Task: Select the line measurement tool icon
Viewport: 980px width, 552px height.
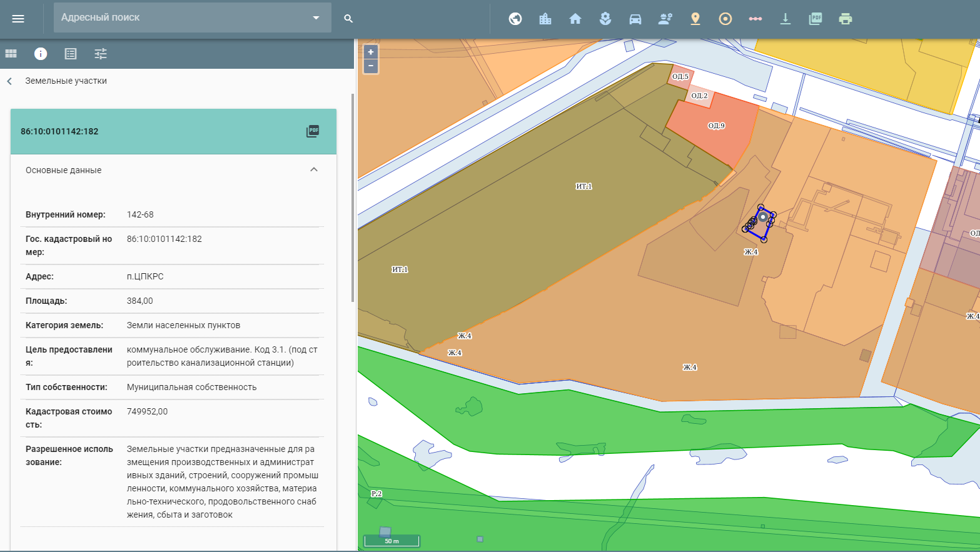Action: [x=755, y=19]
